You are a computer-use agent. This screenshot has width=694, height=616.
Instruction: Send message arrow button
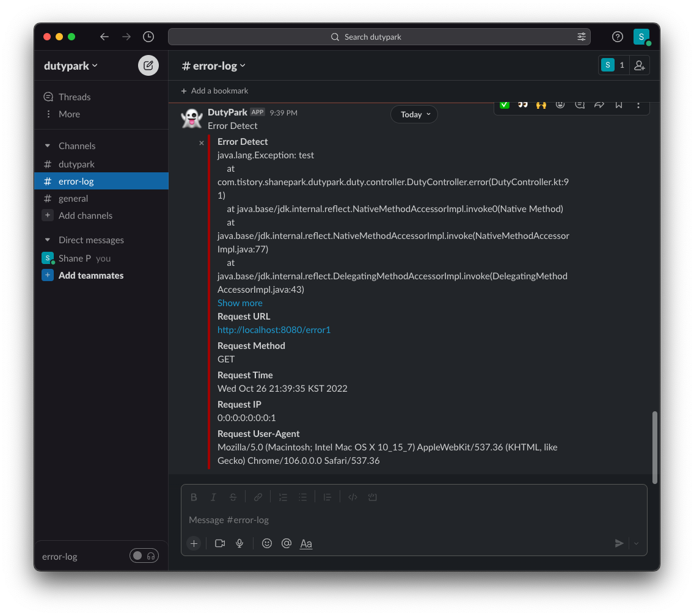(x=619, y=543)
